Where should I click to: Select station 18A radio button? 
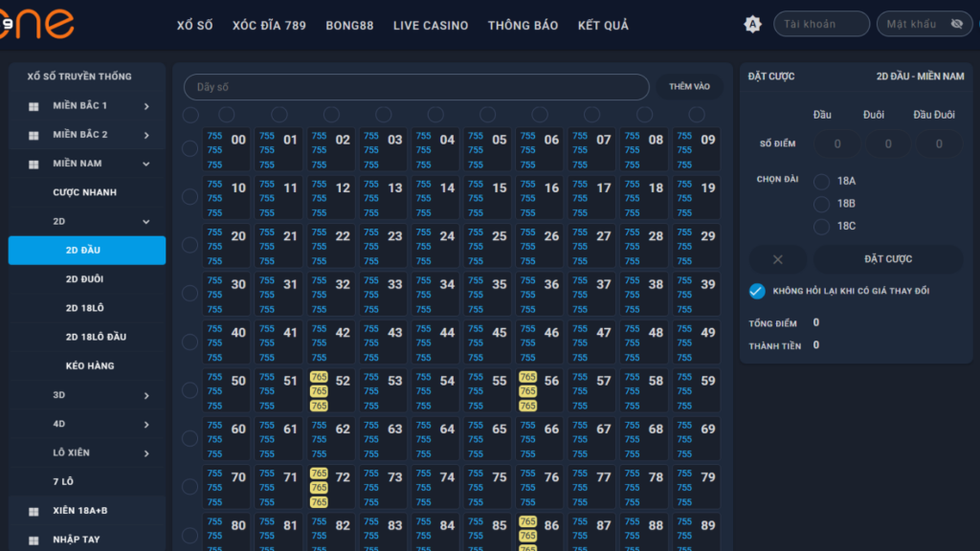coord(821,181)
